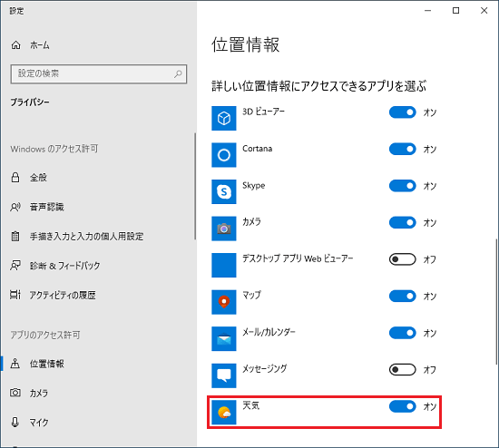Viewport: 499px width, 448px height.
Task: Select 位置情報 in sidebar
Action: [47, 364]
